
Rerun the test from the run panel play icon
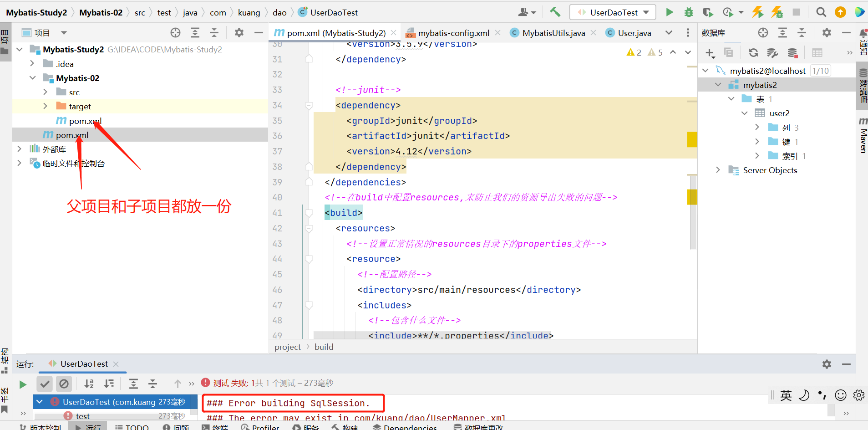point(23,384)
